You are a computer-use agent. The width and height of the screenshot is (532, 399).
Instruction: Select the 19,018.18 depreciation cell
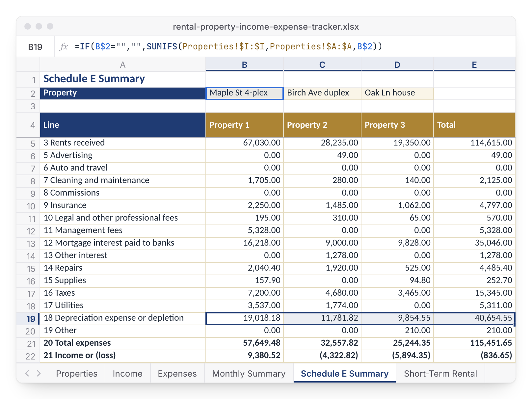click(245, 318)
